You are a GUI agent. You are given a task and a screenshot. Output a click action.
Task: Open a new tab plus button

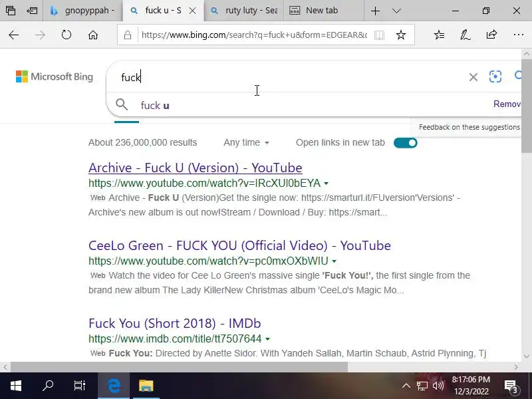[375, 11]
